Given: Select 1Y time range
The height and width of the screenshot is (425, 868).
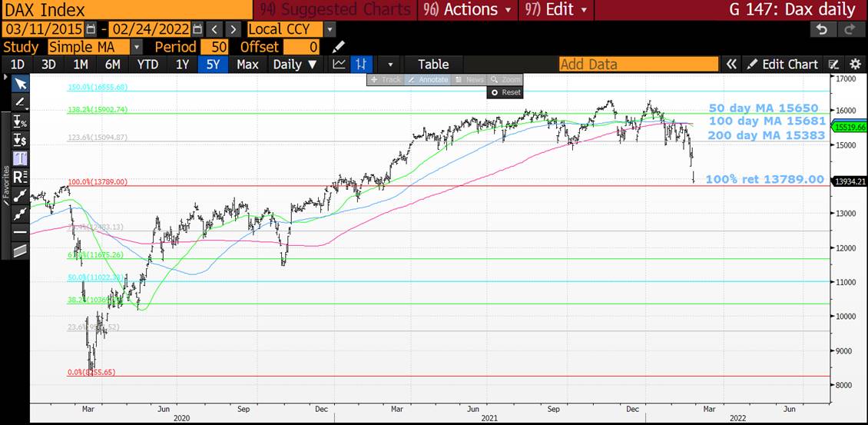Looking at the screenshot, I should pos(182,65).
